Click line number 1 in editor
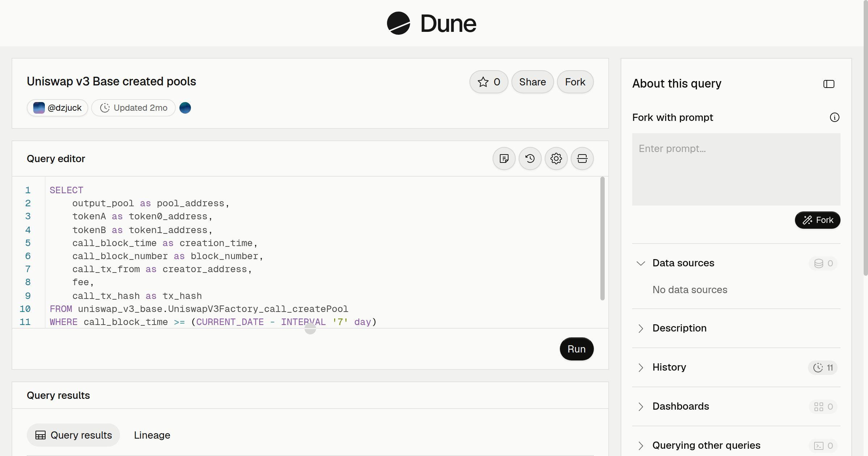The image size is (868, 456). [x=28, y=190]
